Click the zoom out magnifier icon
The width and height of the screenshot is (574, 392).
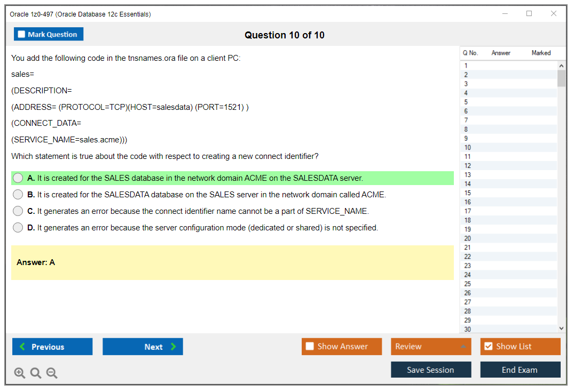52,373
